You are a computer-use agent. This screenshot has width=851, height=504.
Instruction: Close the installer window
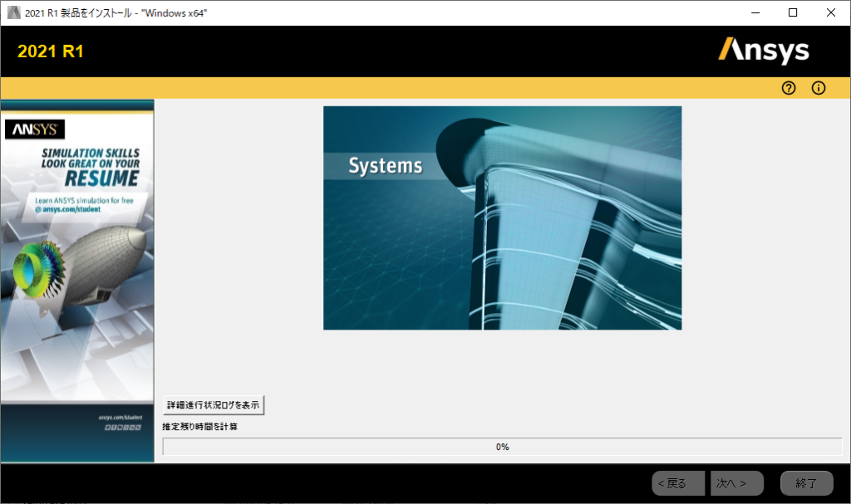point(831,12)
